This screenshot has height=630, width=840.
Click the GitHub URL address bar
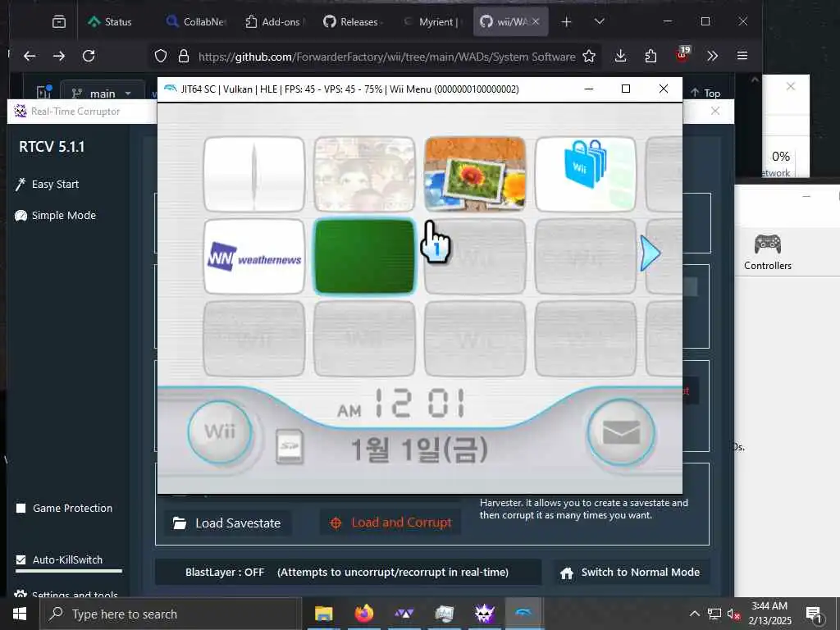387,57
